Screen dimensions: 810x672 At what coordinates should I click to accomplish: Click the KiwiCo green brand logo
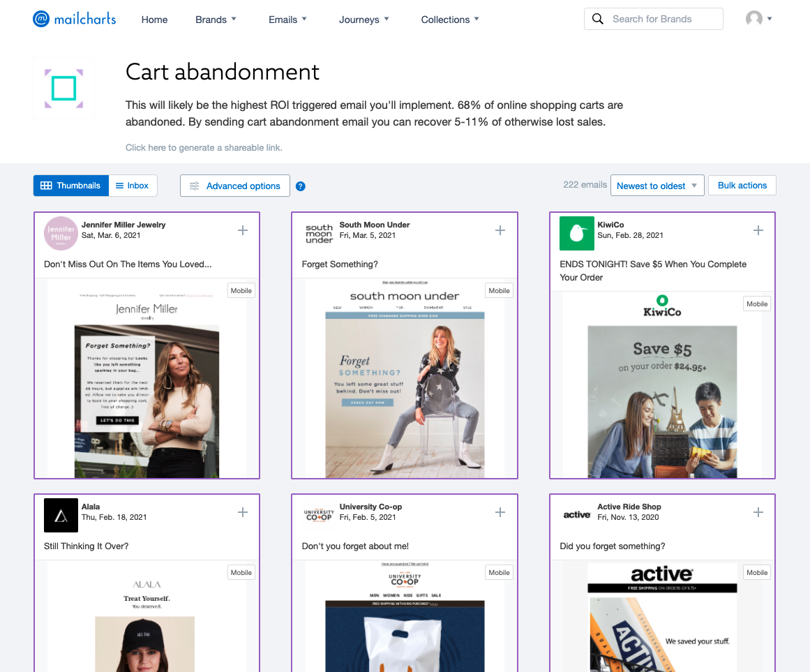(576, 234)
